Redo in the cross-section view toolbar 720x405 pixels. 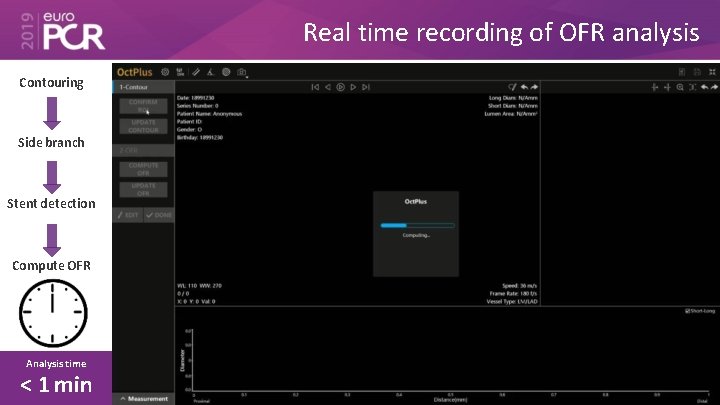[x=534, y=87]
